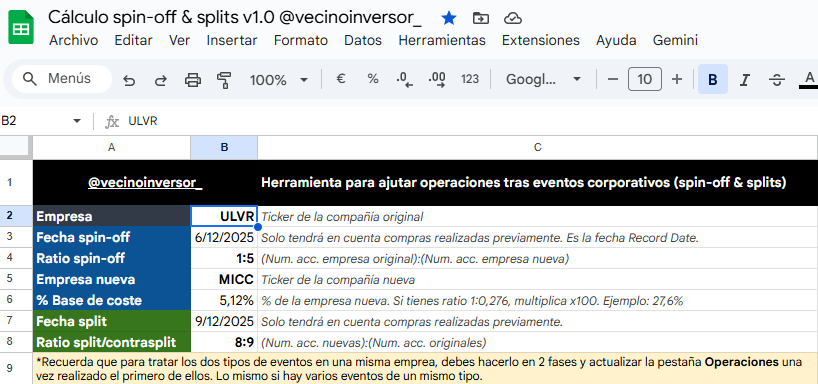Click the Redo arrow

161,80
